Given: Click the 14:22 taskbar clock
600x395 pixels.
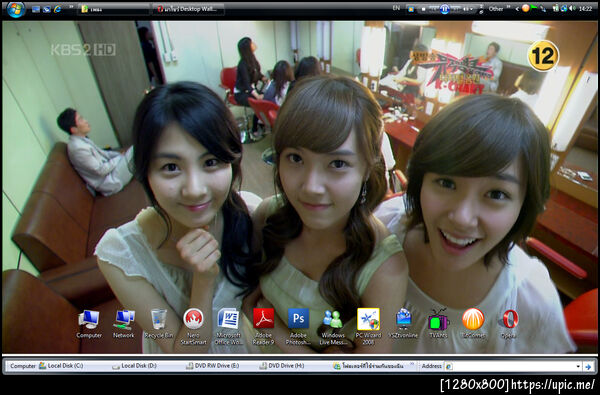Looking at the screenshot, I should pyautogui.click(x=585, y=9).
